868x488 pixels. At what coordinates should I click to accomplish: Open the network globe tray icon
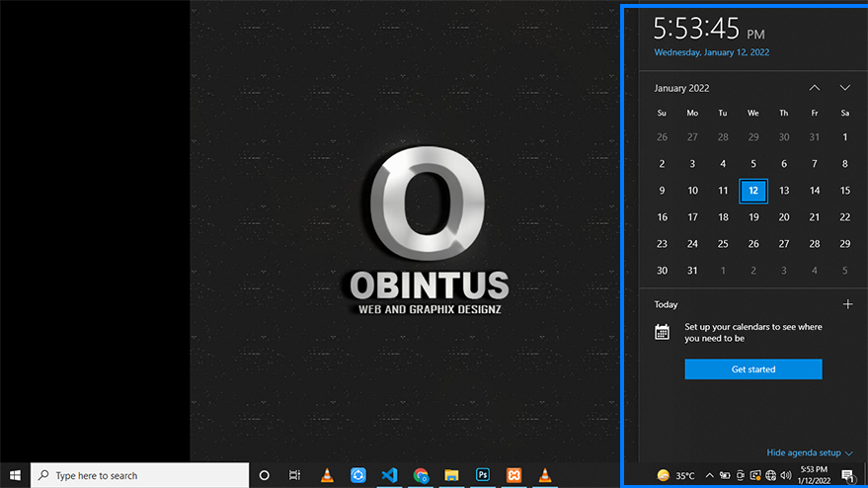point(770,475)
